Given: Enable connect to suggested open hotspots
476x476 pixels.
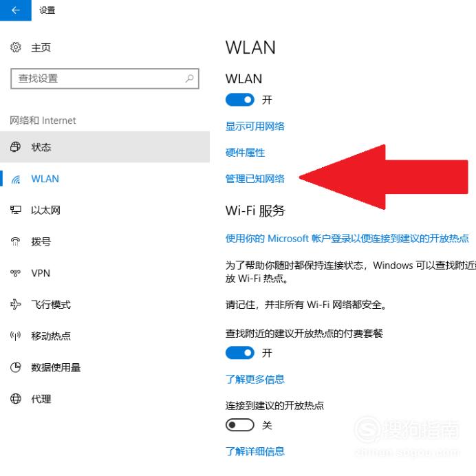Looking at the screenshot, I should [x=240, y=424].
